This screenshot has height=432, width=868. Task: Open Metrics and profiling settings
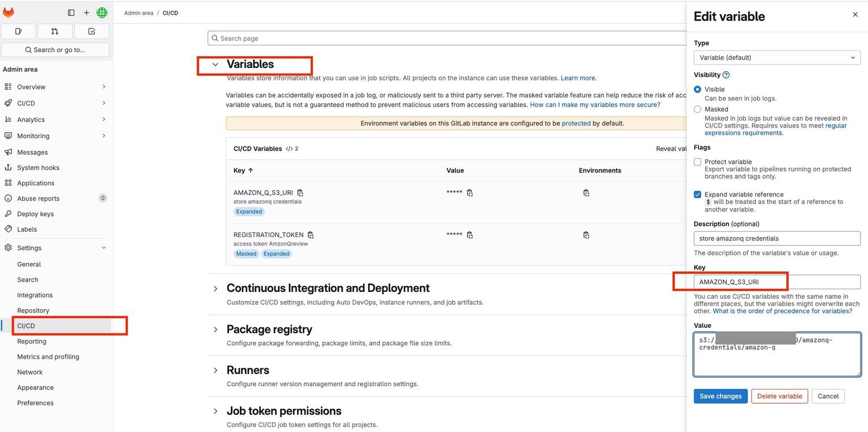tap(48, 357)
